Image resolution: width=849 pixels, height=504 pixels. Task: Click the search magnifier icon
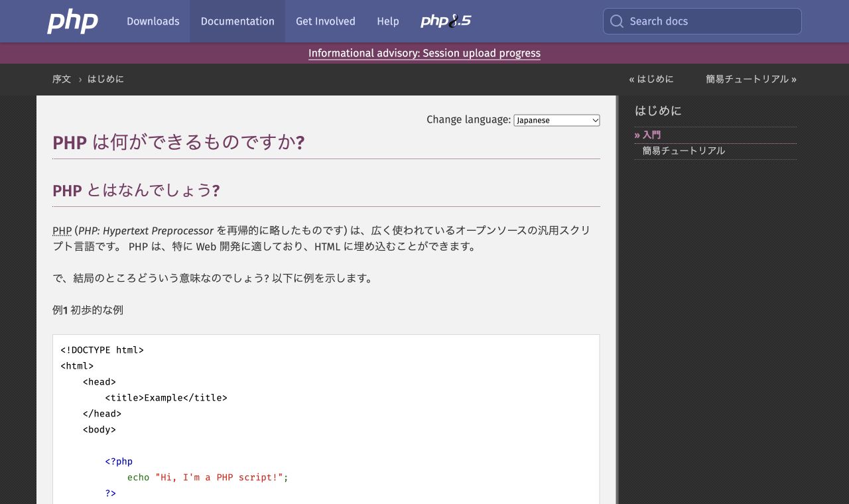[617, 21]
